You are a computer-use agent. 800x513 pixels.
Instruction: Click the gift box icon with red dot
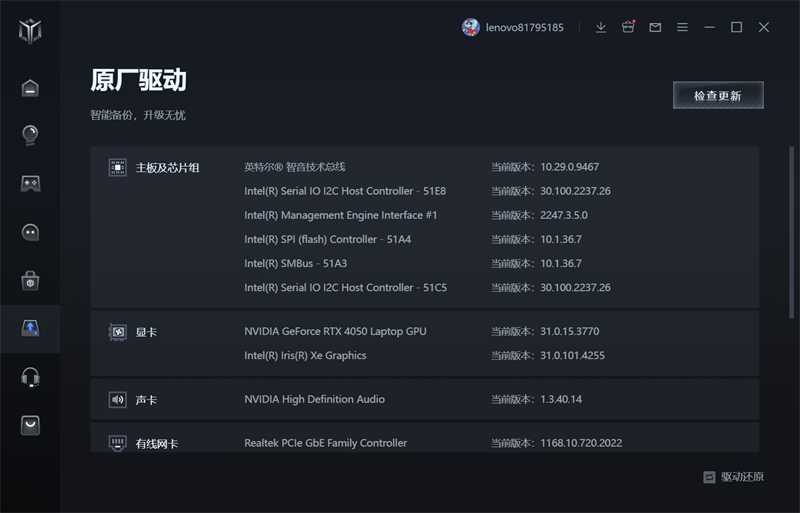pos(628,27)
